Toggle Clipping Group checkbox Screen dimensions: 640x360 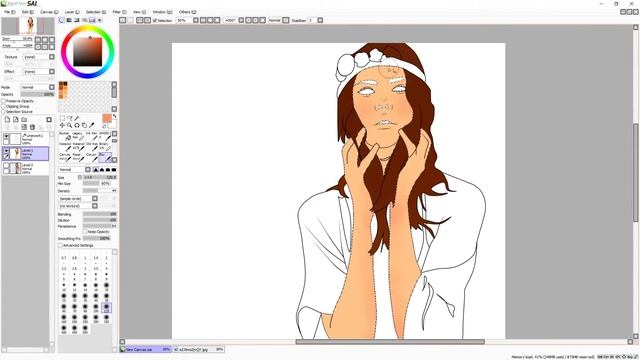3,106
